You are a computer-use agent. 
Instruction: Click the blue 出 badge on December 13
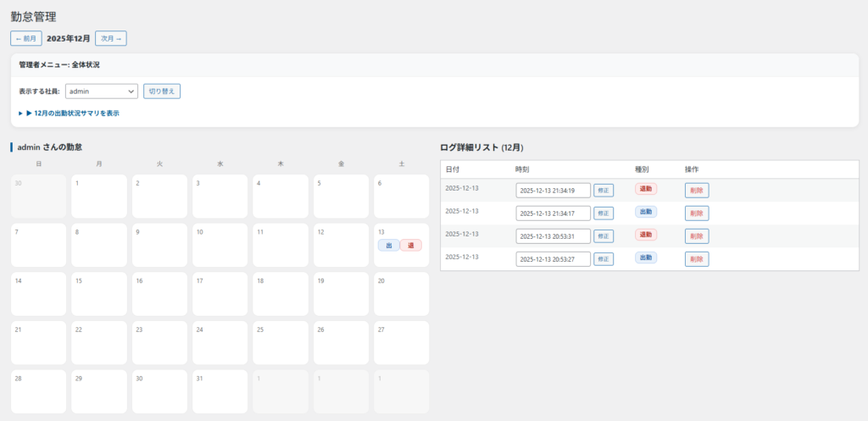click(x=388, y=246)
